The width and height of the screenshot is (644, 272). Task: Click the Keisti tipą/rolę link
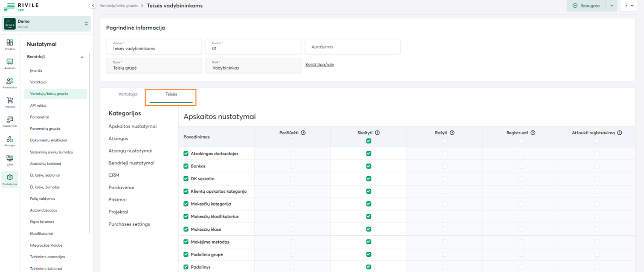(319, 65)
